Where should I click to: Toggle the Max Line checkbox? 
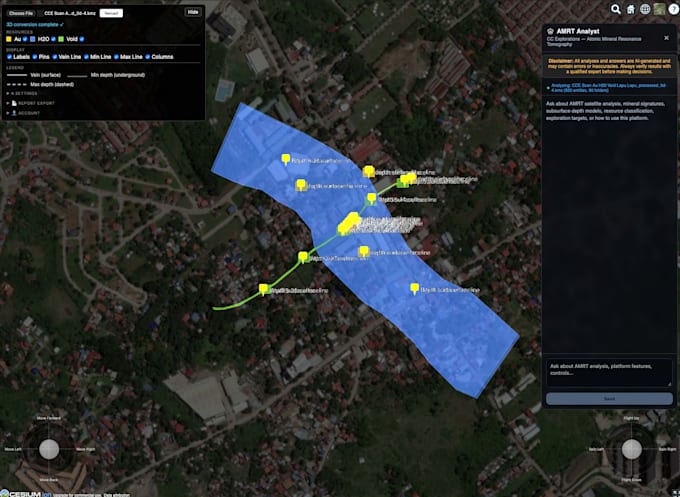click(x=116, y=57)
